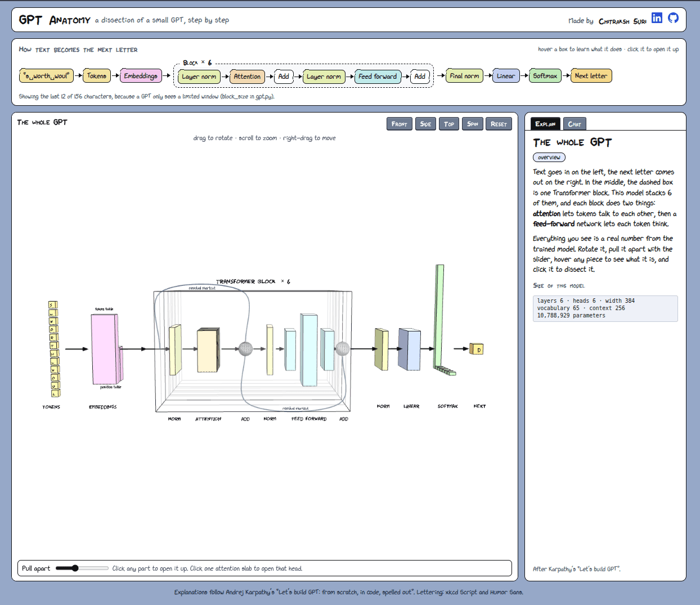Open the Softmax pipeline box
This screenshot has width=700, height=605.
(545, 76)
